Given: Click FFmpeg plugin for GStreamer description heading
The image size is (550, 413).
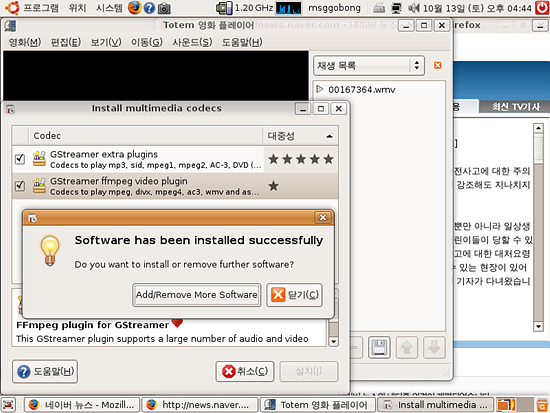Looking at the screenshot, I should [x=92, y=325].
